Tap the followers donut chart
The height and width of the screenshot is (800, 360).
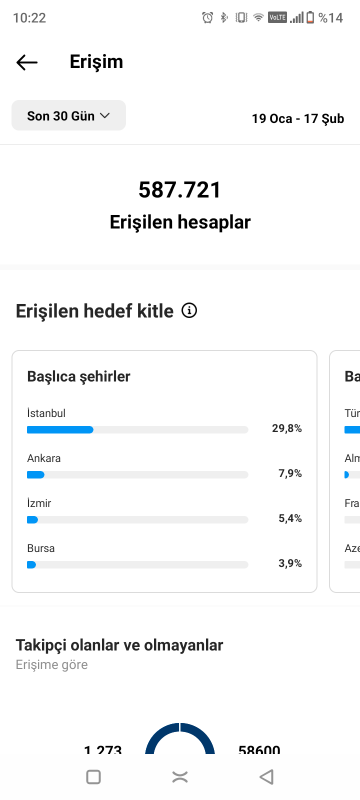(x=180, y=738)
